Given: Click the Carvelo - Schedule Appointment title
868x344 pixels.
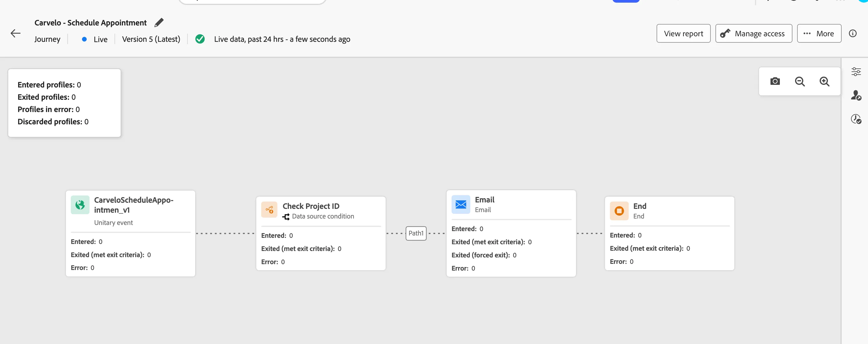Looking at the screenshot, I should point(90,23).
